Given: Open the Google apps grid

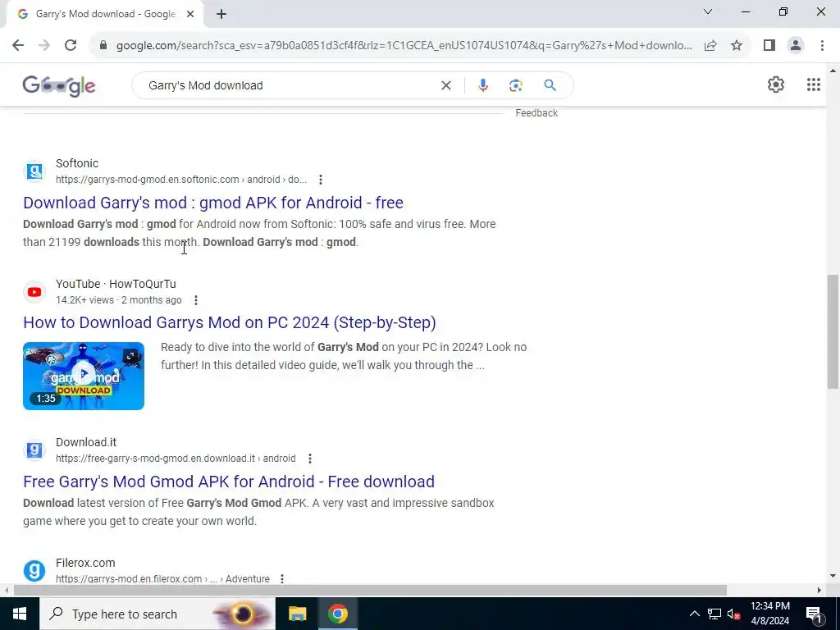Looking at the screenshot, I should click(813, 84).
